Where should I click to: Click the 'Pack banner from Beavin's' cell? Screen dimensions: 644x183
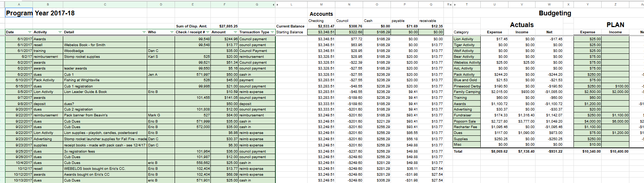[105, 115]
